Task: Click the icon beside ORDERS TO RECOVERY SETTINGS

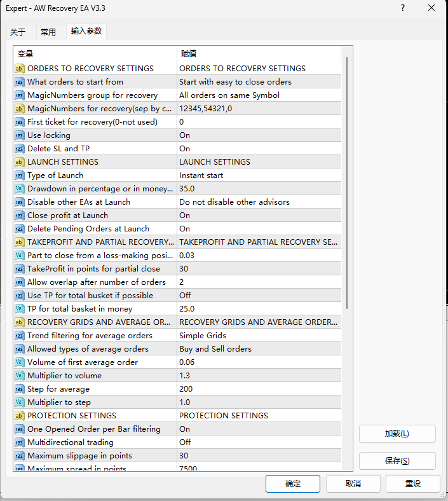Action: 20,69
